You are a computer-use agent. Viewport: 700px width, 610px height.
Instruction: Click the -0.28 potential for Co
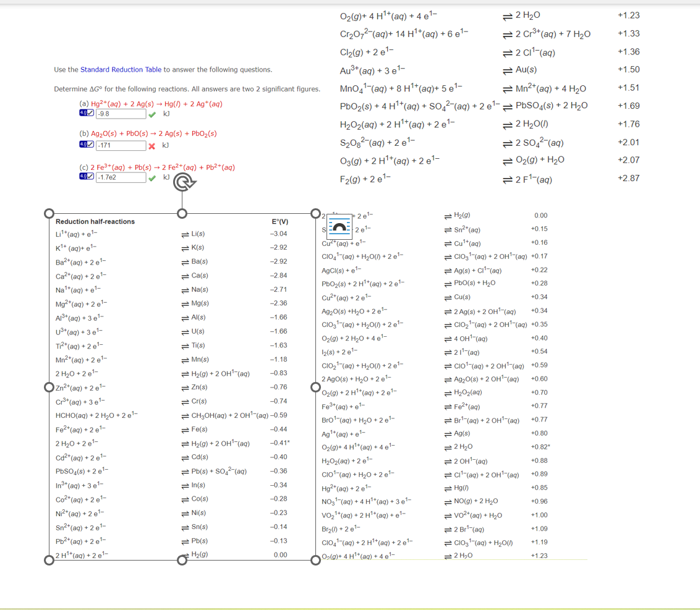tap(278, 499)
